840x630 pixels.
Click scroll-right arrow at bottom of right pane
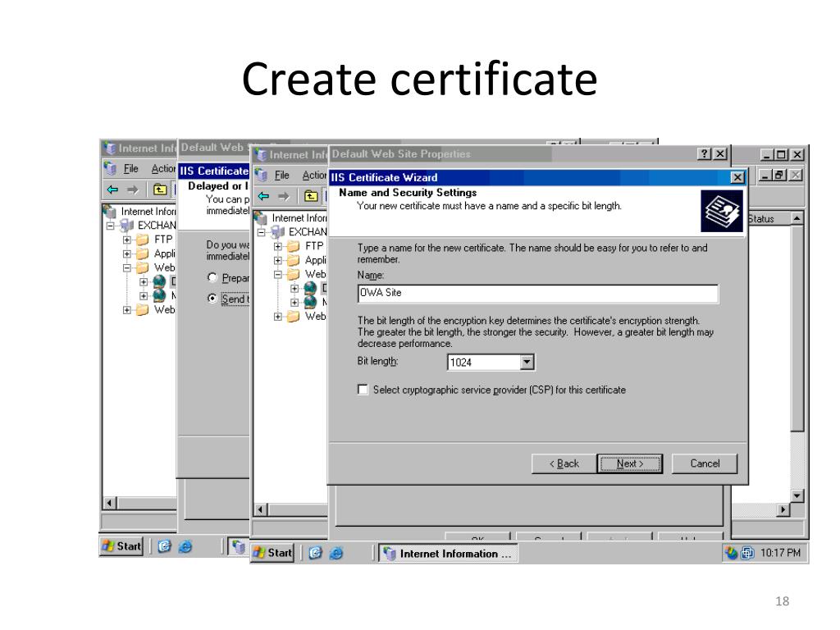coord(783,509)
